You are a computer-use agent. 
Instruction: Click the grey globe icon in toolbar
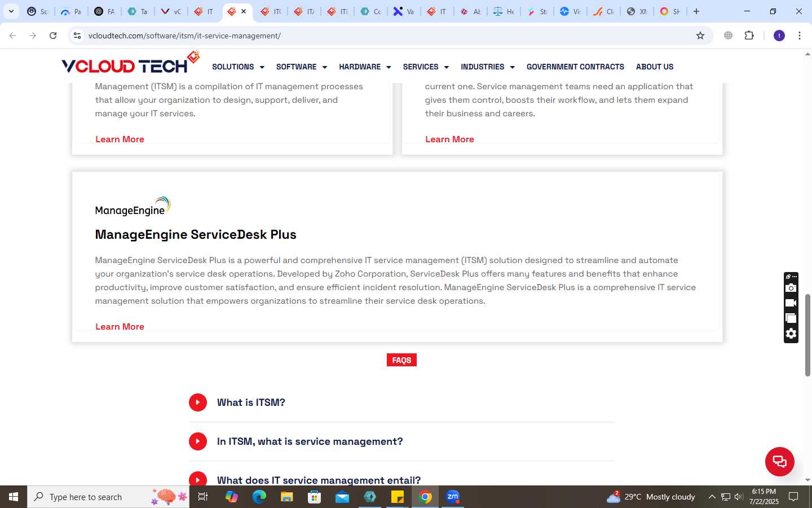[x=729, y=36]
